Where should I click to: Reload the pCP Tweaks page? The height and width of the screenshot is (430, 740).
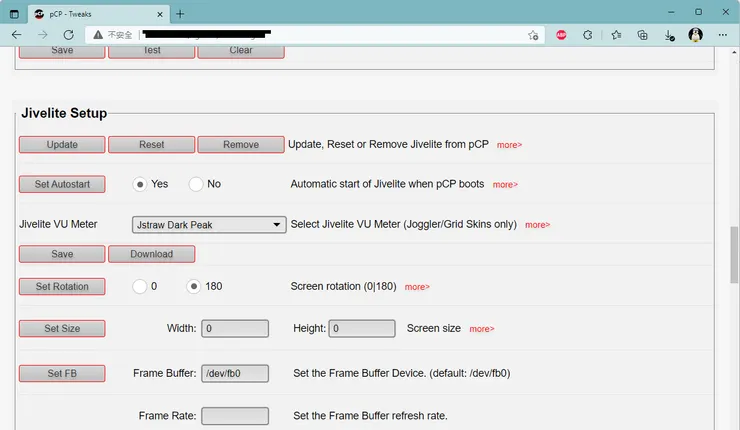pyautogui.click(x=68, y=35)
